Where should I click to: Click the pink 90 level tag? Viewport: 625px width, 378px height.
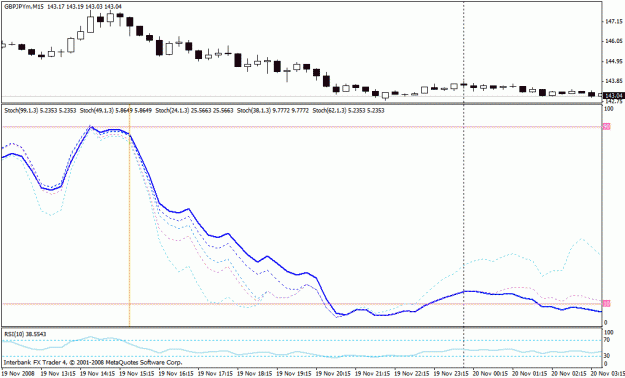click(607, 127)
